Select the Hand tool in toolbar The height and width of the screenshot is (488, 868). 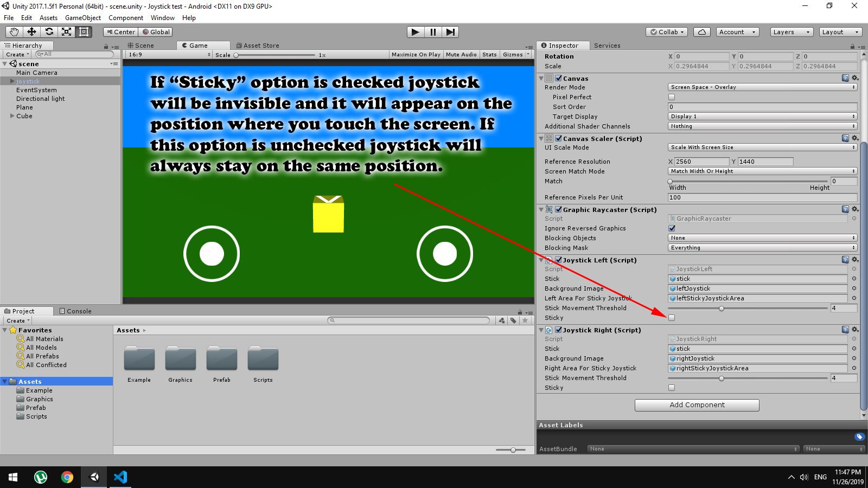pos(14,32)
